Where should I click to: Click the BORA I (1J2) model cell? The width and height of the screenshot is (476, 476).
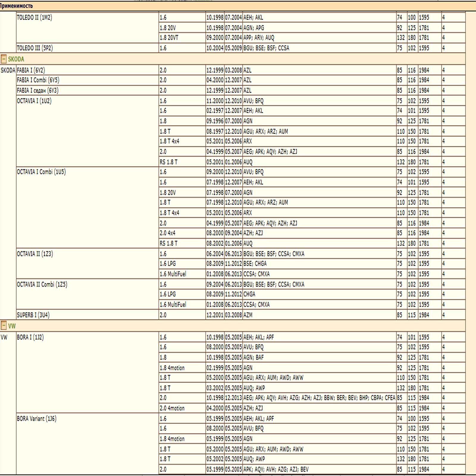pos(30,337)
